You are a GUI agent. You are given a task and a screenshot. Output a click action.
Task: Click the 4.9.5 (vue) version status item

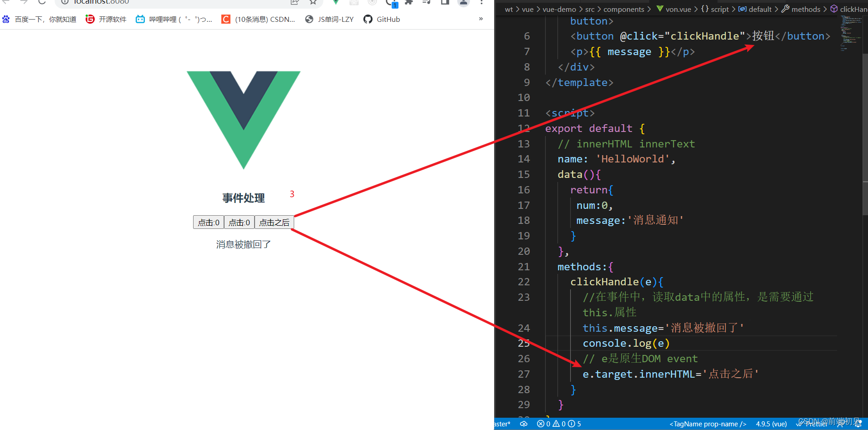[x=771, y=424]
